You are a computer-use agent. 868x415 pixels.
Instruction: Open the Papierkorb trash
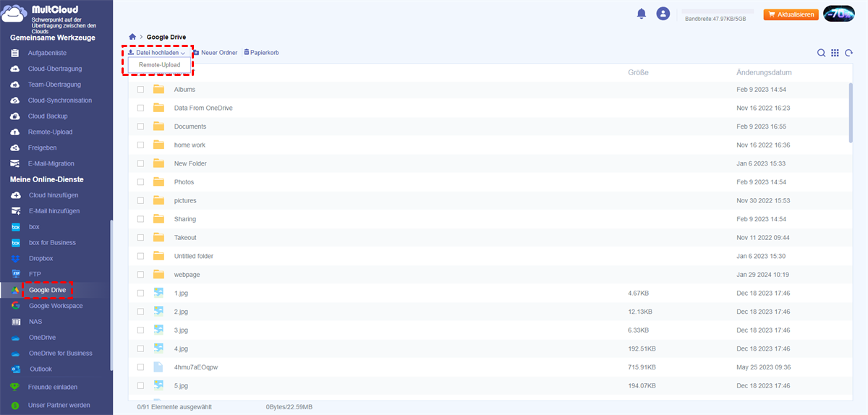pos(261,53)
